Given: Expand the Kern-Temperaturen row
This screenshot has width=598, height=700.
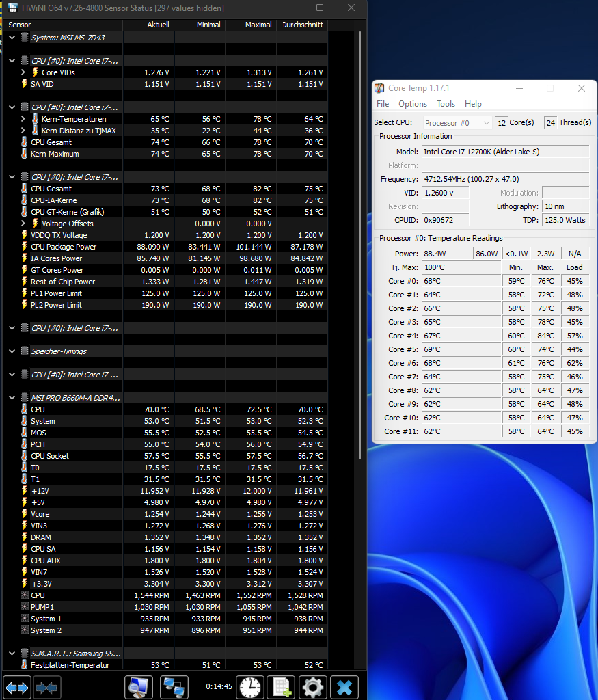Looking at the screenshot, I should (x=23, y=119).
